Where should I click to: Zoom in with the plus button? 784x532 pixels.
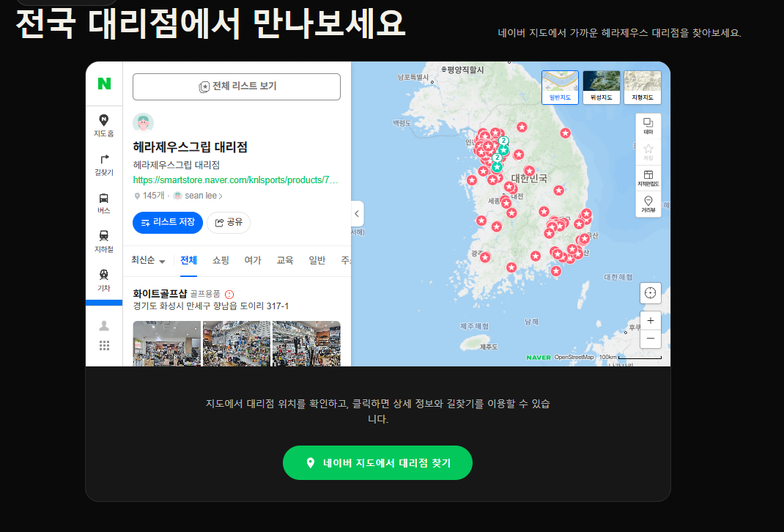coord(650,320)
